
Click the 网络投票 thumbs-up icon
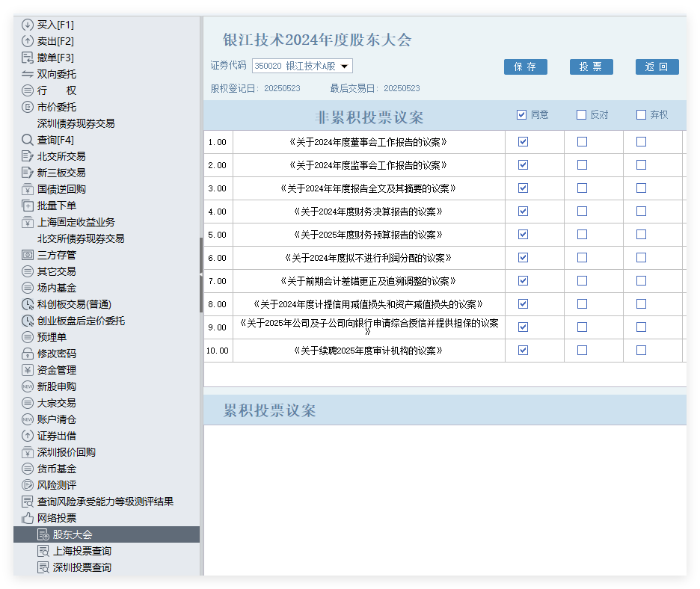click(x=28, y=518)
